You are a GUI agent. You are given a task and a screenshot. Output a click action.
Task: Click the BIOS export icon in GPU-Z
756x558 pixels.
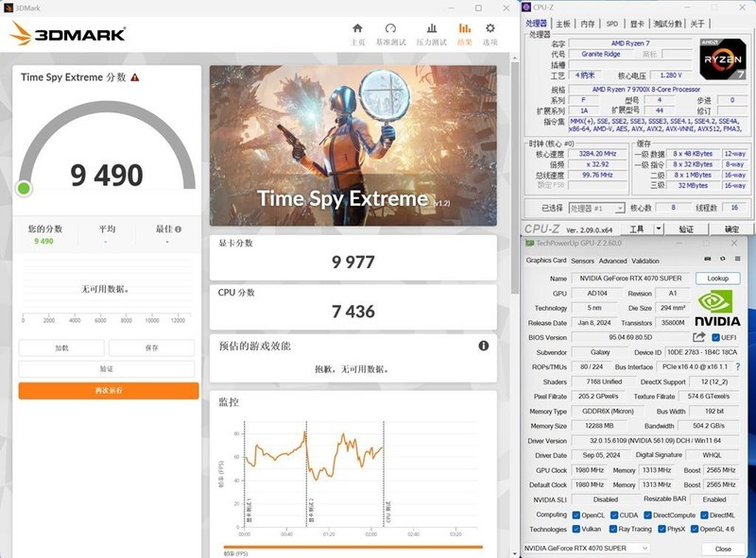[x=698, y=338]
